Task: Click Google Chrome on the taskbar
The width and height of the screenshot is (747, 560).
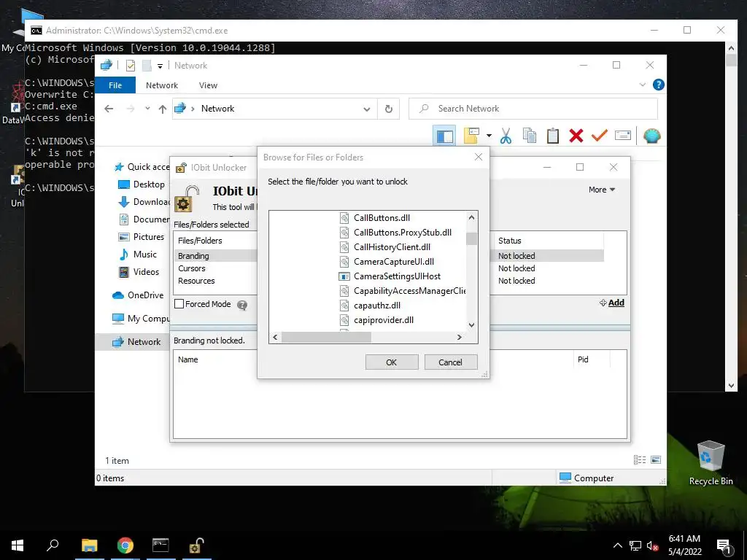Action: click(x=125, y=545)
